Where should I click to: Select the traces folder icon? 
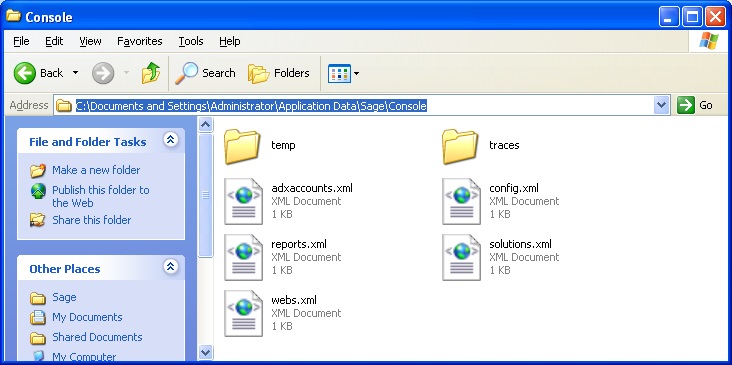pos(460,147)
